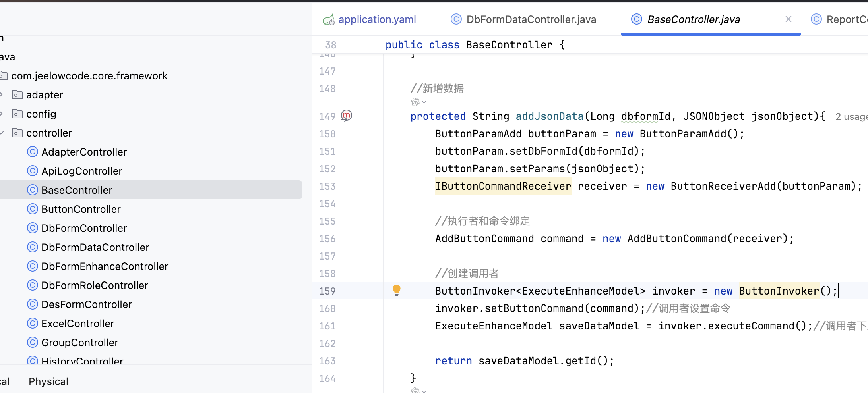Click DbFormRoleController class icon
Image resolution: width=868 pixels, height=393 pixels.
[33, 285]
